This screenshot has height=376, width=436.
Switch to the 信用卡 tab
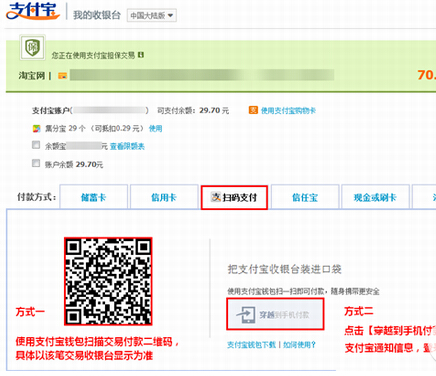[164, 197]
